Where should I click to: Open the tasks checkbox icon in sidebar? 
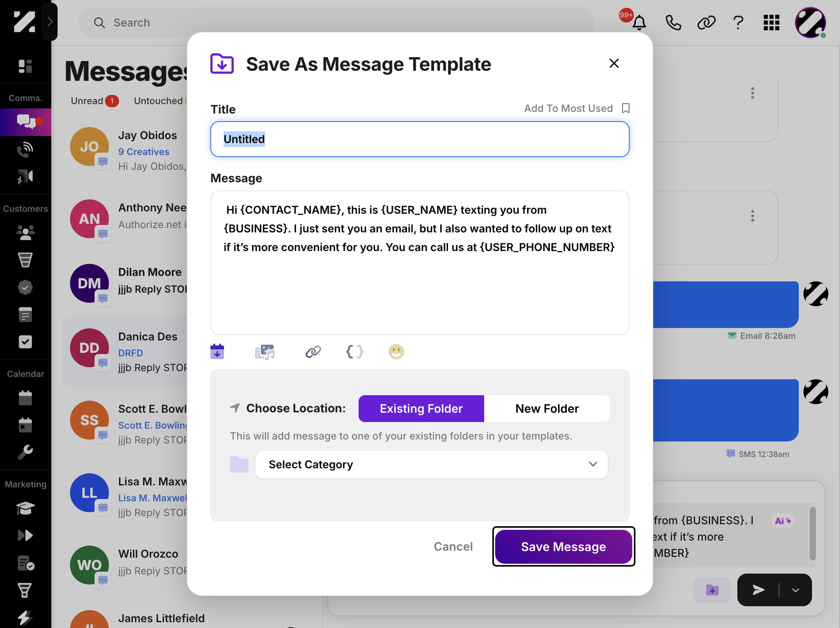[25, 342]
